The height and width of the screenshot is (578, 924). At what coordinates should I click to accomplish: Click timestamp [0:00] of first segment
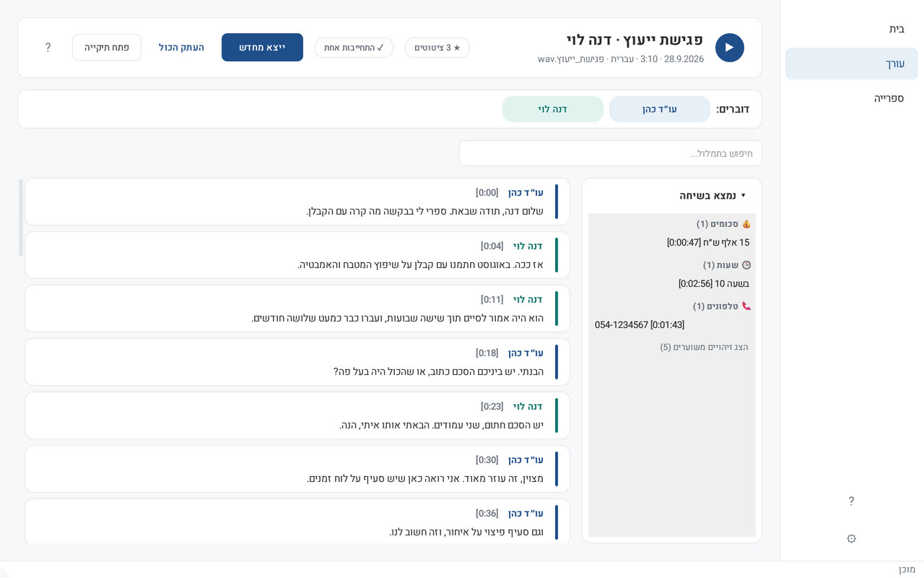[487, 193]
